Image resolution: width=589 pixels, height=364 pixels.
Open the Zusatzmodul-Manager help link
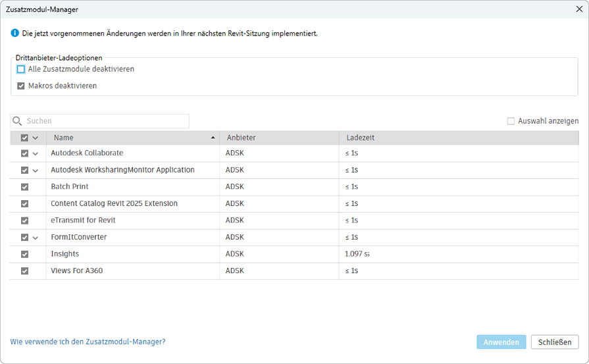(88, 342)
